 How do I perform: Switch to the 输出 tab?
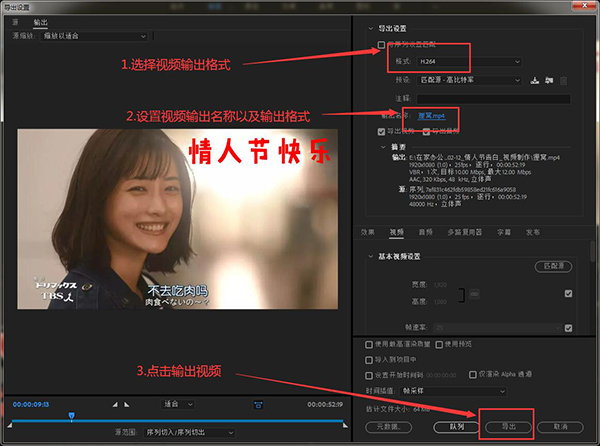click(x=40, y=22)
